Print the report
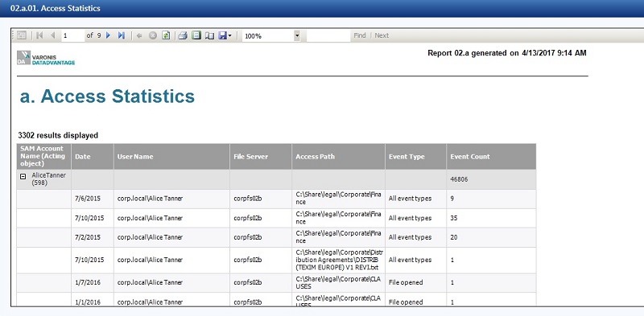Screen dimensions: 644x316 184,35
